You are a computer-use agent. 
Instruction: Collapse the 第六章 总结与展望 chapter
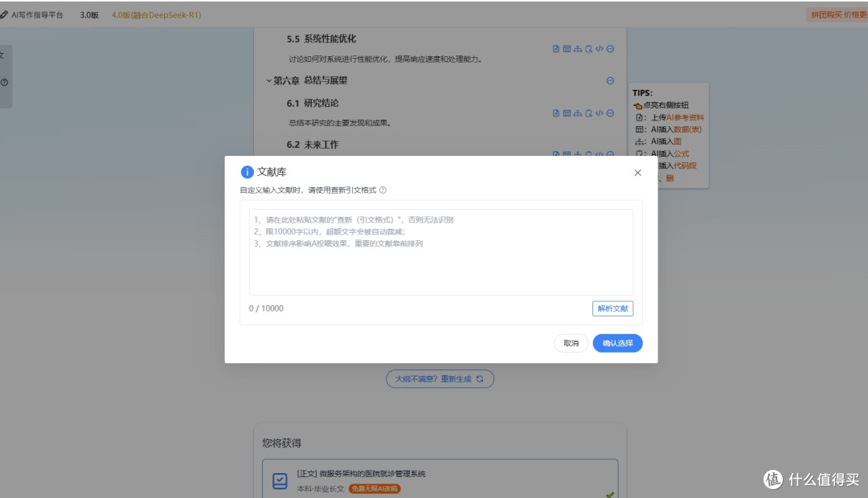pyautogui.click(x=269, y=81)
